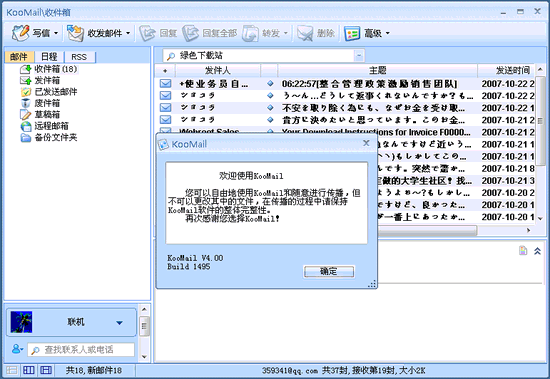Image resolution: width=550 pixels, height=379 pixels.
Task: Click the 查找联系人或电话 search field
Action: click(81, 350)
